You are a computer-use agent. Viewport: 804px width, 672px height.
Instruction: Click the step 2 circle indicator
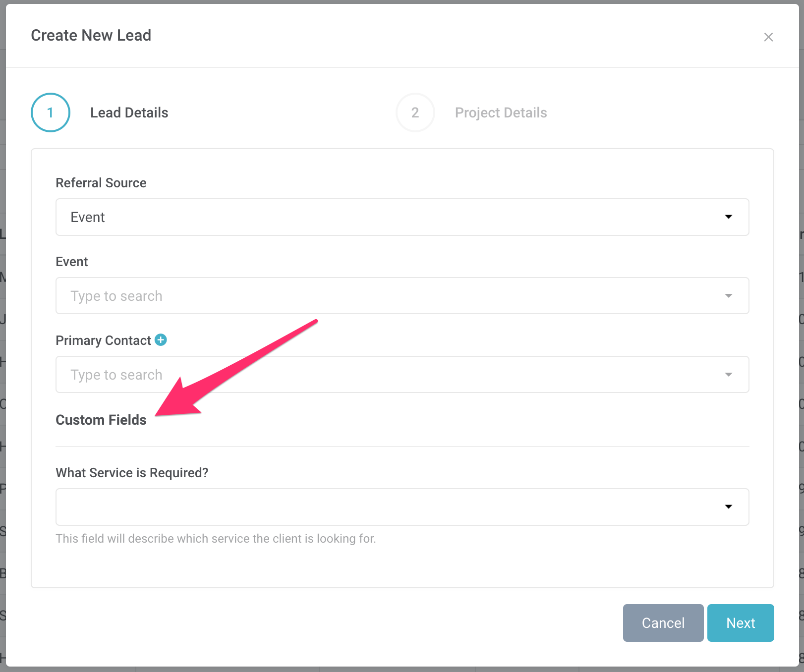pos(415,112)
